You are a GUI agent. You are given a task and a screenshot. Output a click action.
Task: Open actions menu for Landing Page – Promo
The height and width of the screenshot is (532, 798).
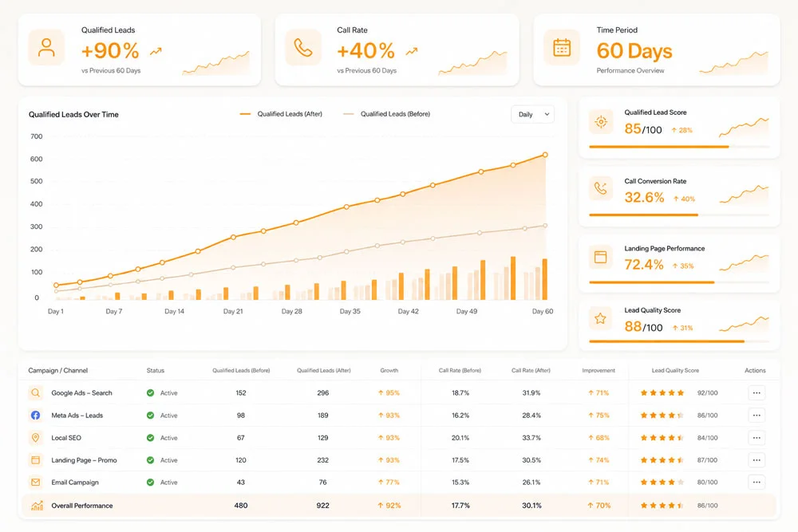[757, 459]
